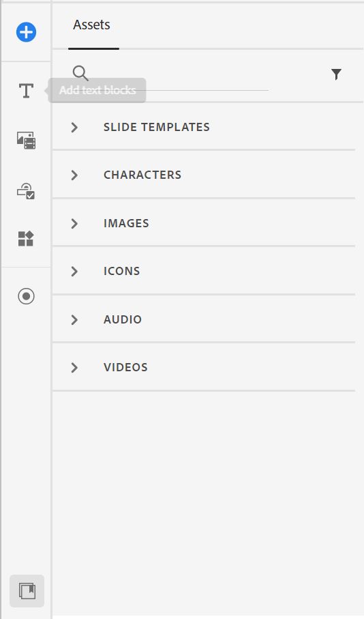Click the circular record simulation icon
364x619 pixels.
pos(26,296)
